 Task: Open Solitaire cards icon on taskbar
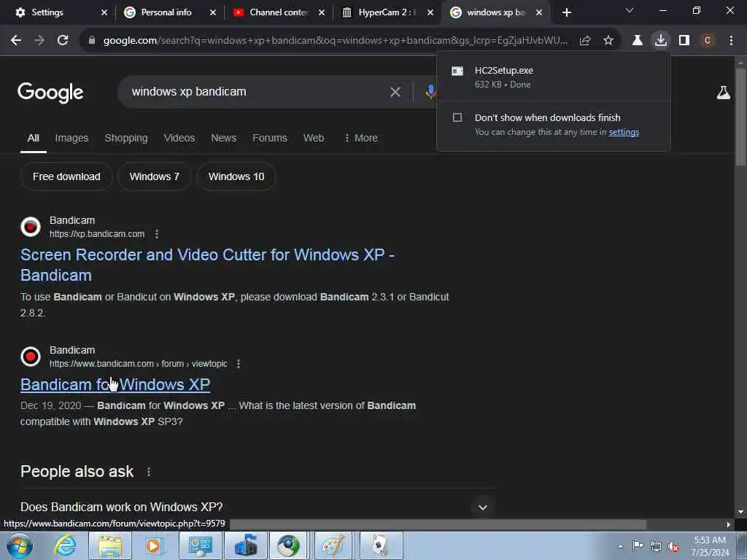[379, 545]
